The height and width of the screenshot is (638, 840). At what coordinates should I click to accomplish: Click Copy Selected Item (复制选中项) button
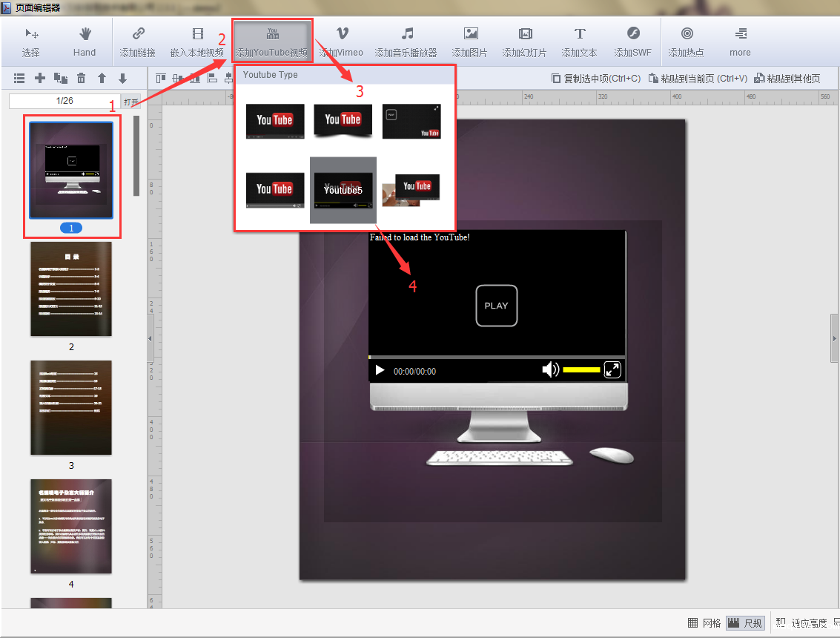coord(596,78)
